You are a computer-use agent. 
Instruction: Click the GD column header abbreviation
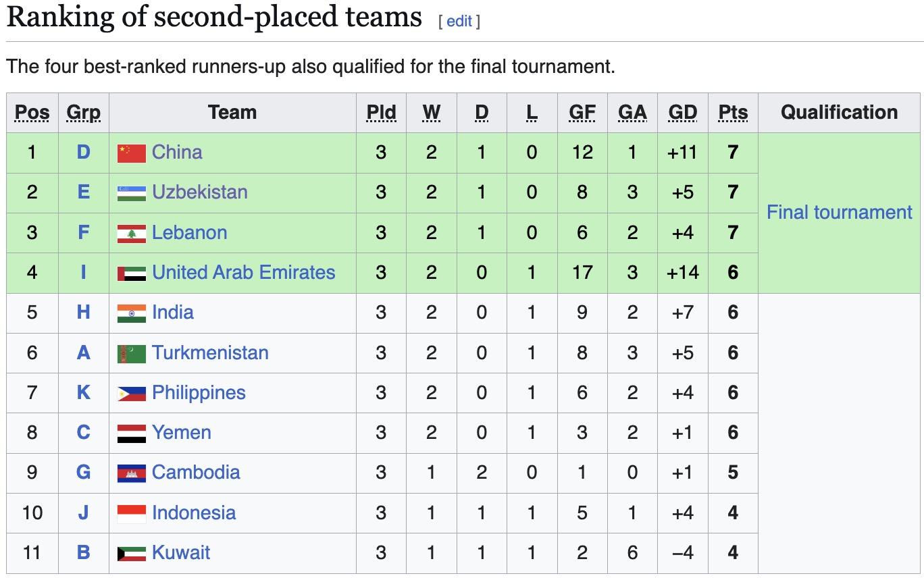click(x=682, y=112)
